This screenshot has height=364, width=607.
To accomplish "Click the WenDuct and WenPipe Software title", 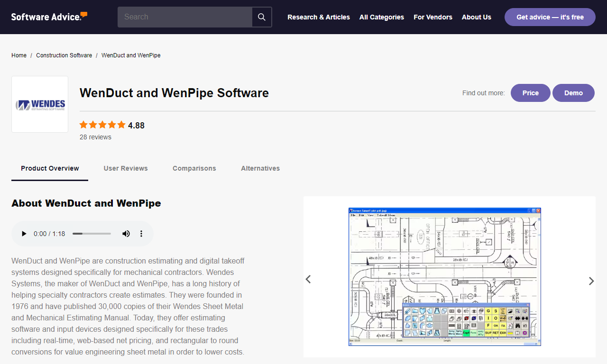I will (x=174, y=93).
